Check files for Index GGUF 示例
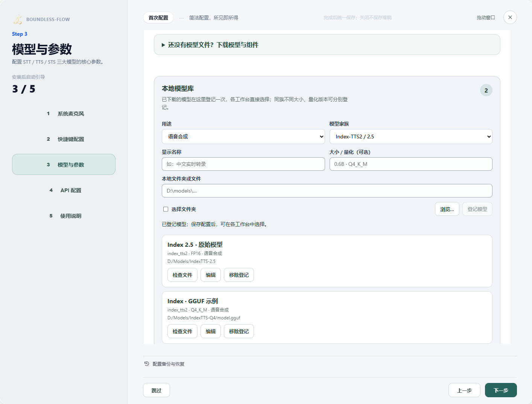 182,331
